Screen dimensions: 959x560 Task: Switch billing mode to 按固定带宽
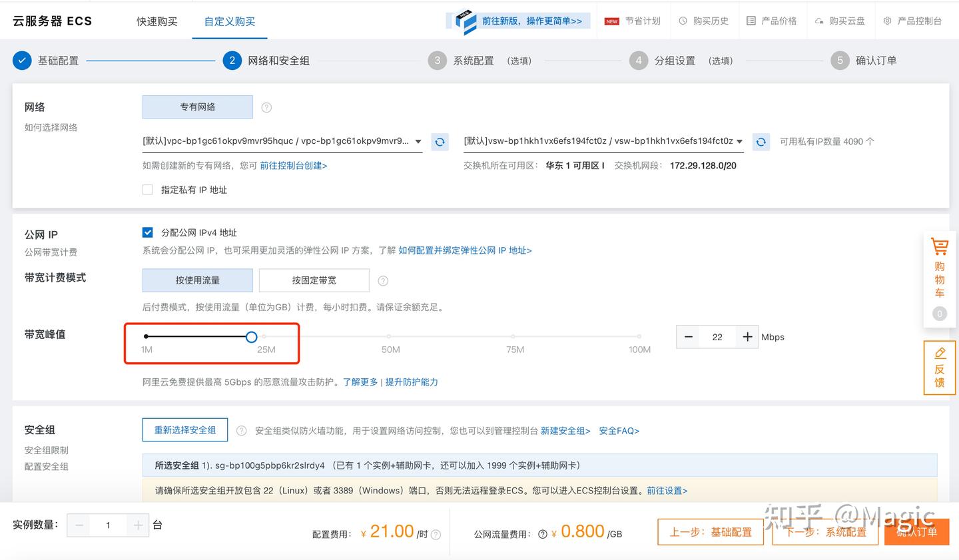[314, 280]
